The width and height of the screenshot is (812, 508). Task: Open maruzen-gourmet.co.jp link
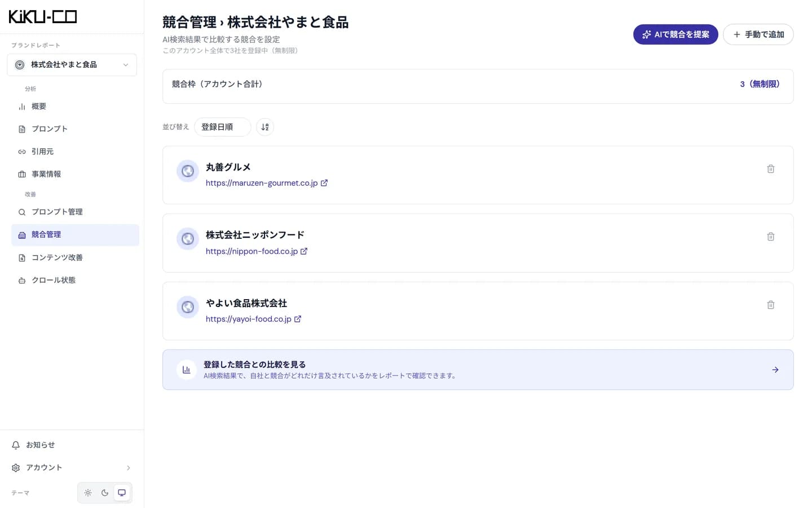click(267, 183)
